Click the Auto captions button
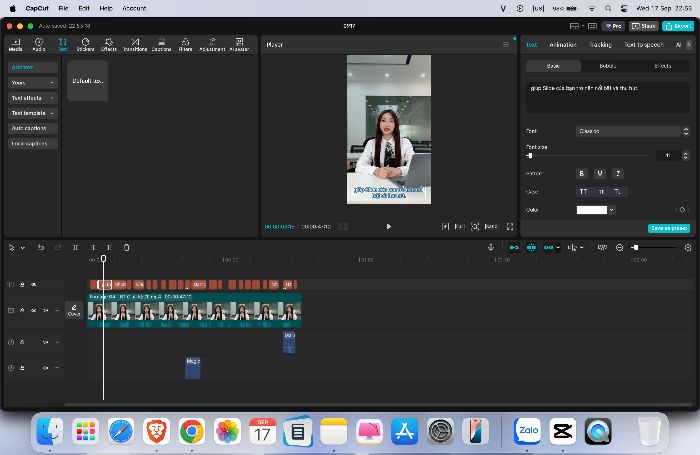This screenshot has height=455, width=700. pyautogui.click(x=33, y=128)
